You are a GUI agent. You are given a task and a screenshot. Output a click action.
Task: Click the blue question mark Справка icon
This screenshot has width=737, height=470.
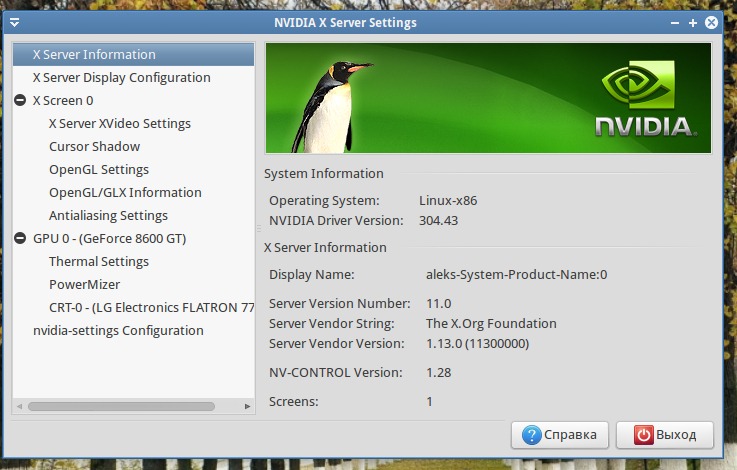click(x=532, y=435)
